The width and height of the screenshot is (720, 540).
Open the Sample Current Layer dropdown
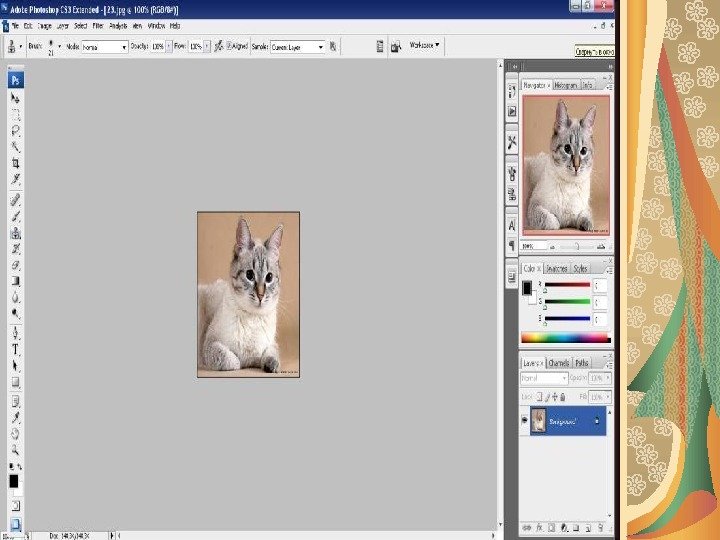click(x=300, y=46)
